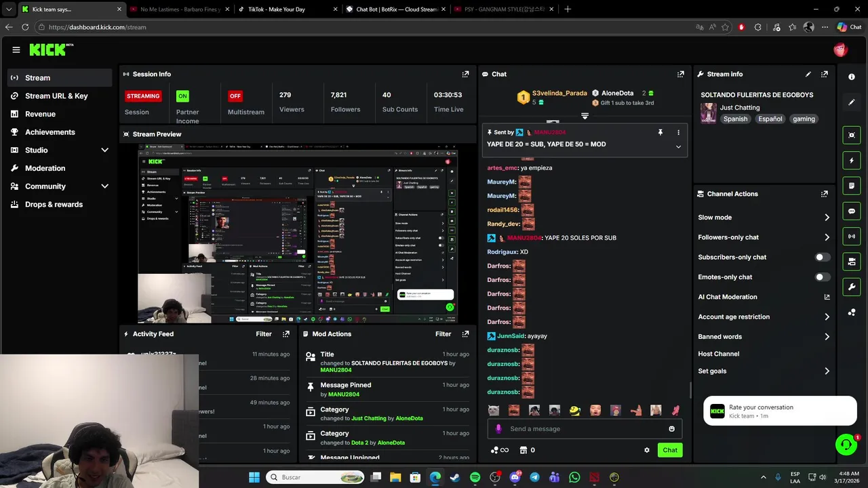
Task: Open the user profile avatar menu
Action: point(840,49)
